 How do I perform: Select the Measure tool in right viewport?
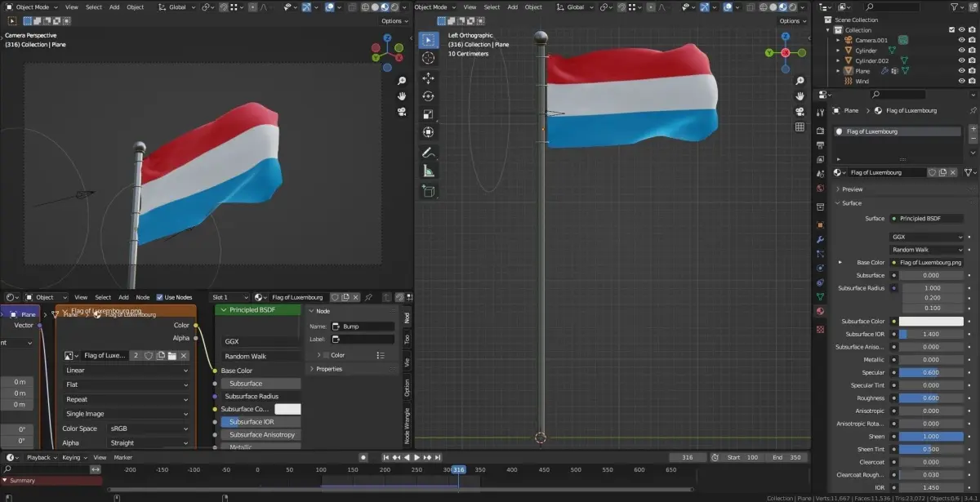coord(429,171)
